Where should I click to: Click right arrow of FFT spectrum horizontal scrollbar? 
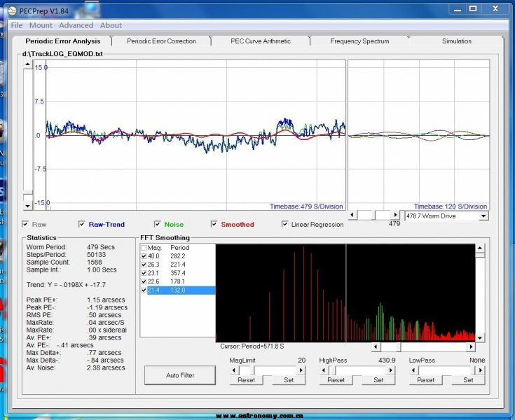(471, 346)
